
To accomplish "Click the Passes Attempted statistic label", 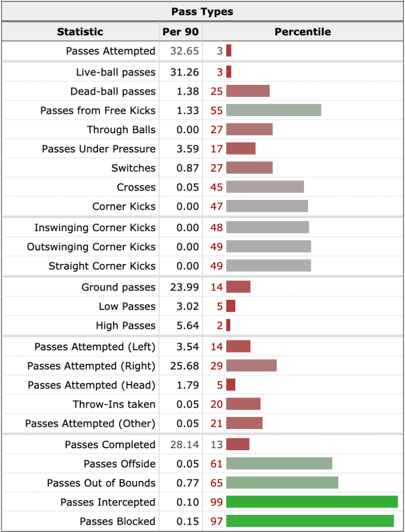I will click(x=110, y=51).
